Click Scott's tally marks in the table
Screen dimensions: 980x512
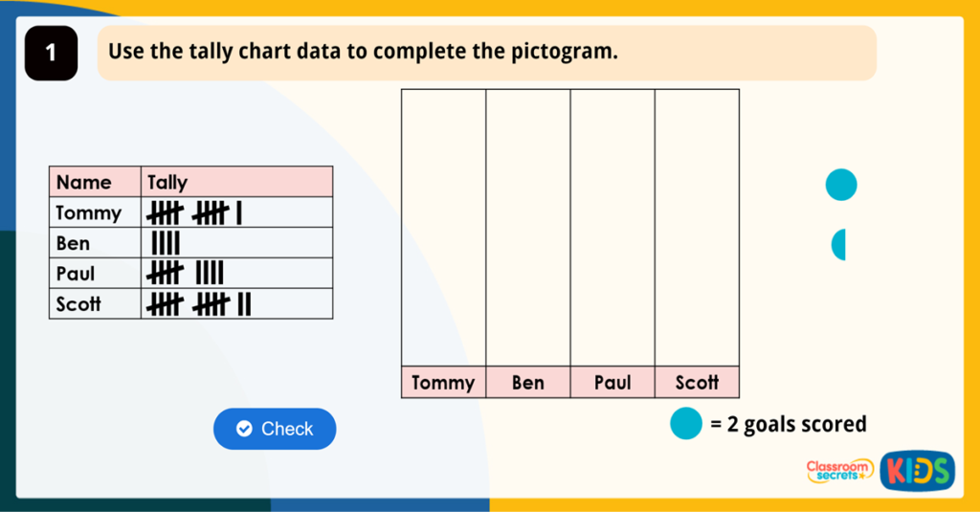pos(198,304)
